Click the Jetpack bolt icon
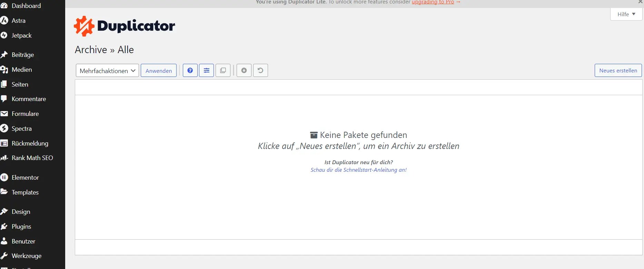This screenshot has width=644, height=269. [x=4, y=35]
